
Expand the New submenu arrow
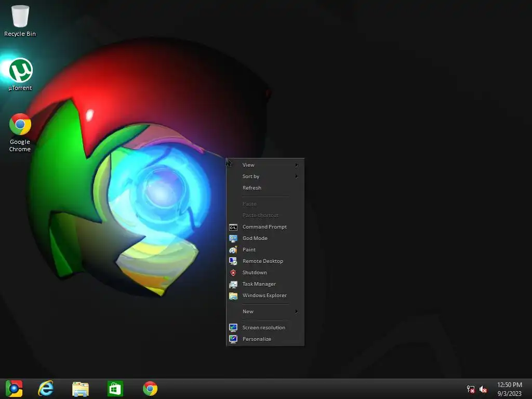coord(297,312)
